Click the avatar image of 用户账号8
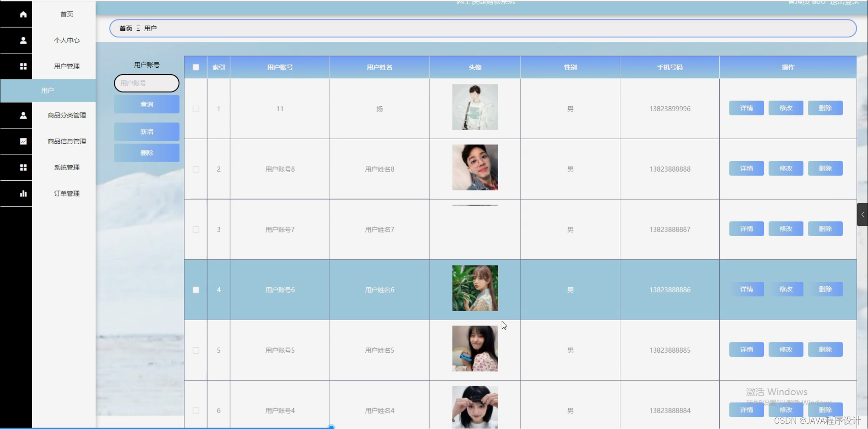The width and height of the screenshot is (868, 429). 475,168
